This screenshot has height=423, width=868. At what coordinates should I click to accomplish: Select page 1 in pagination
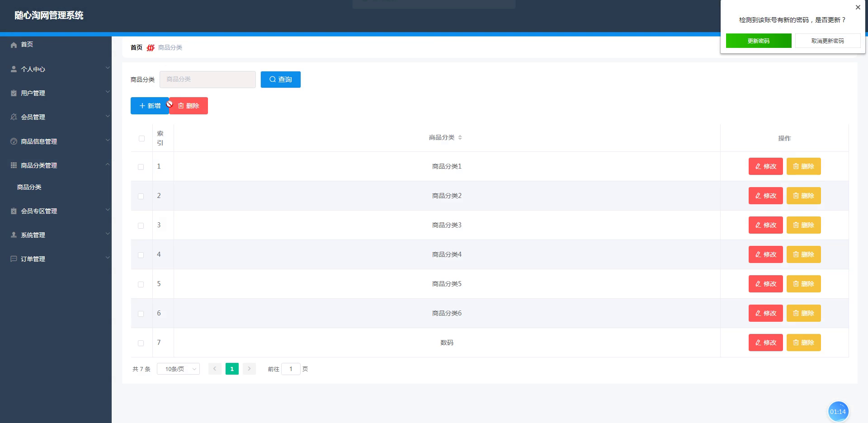pos(232,369)
